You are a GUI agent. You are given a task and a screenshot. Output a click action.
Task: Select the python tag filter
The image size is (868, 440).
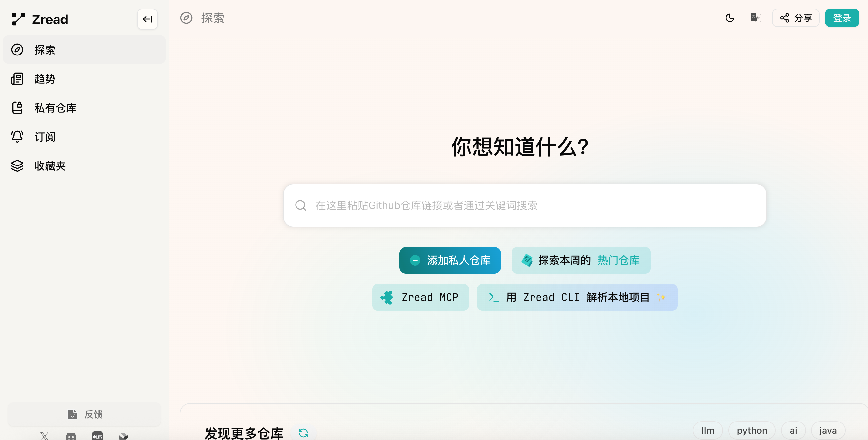pos(752,430)
